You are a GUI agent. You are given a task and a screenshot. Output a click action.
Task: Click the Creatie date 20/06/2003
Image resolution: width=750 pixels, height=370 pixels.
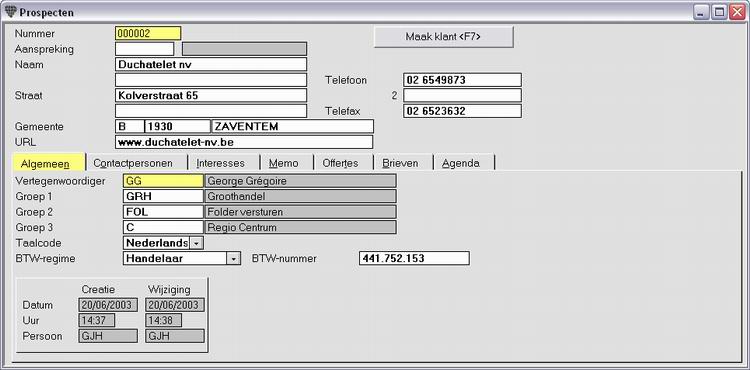(x=108, y=305)
